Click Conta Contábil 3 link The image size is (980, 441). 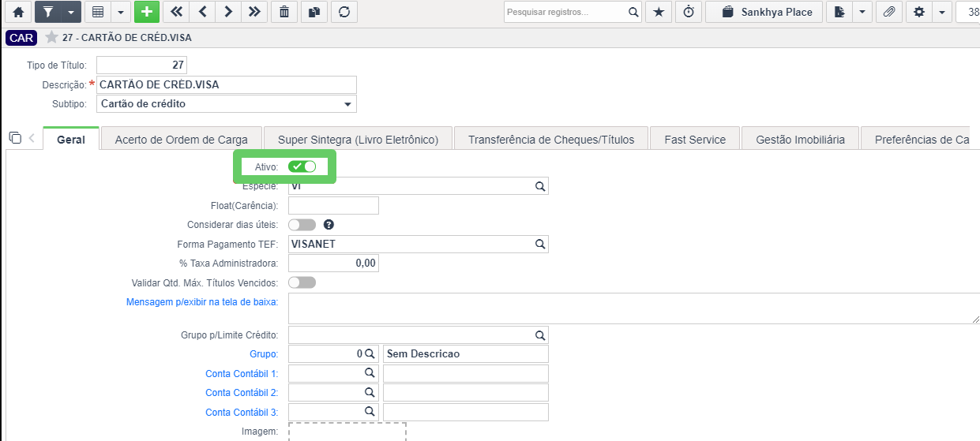click(242, 413)
